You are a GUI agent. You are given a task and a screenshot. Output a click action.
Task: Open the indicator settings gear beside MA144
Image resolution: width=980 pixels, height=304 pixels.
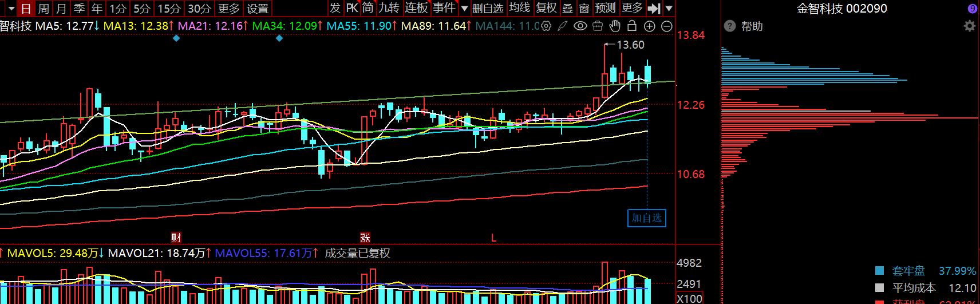[546, 26]
